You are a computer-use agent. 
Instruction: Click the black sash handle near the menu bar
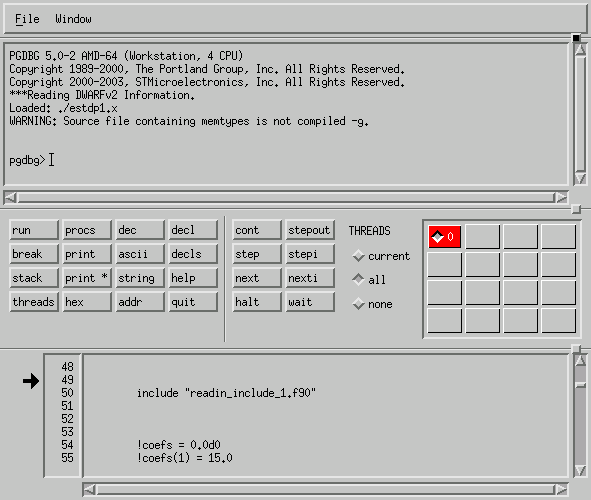point(576,38)
